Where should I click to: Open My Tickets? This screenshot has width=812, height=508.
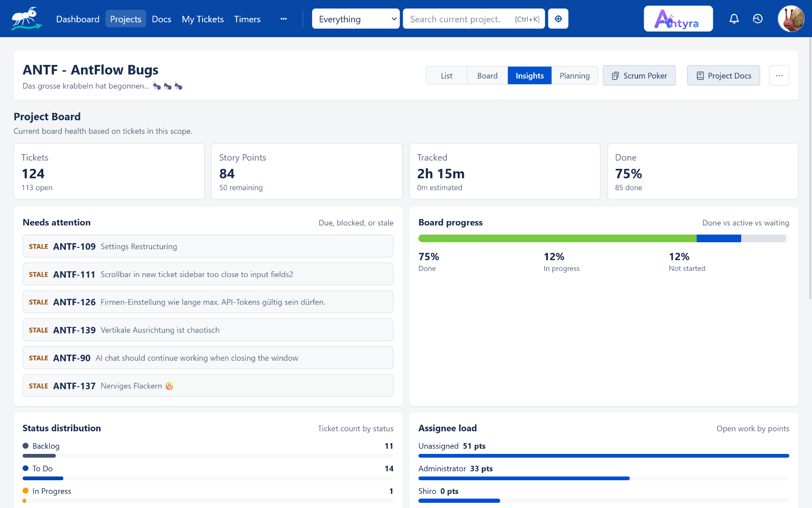(203, 19)
